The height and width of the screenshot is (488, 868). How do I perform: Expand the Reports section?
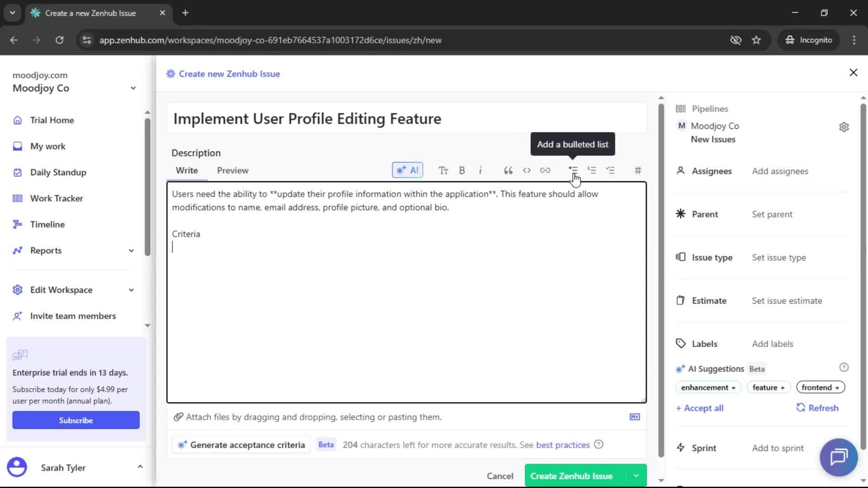tap(131, 250)
